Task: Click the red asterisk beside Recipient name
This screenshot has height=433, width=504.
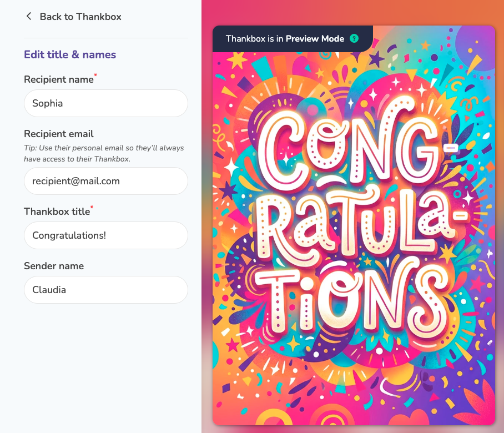Action: 95,75
